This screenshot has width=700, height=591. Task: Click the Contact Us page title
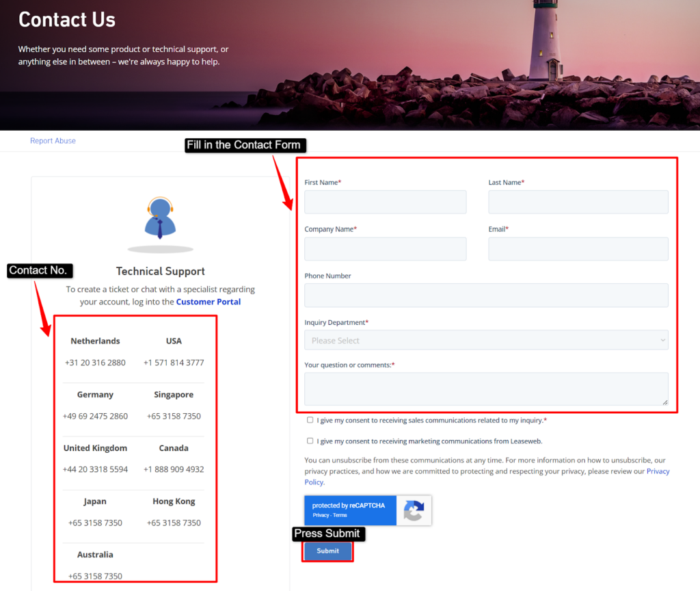67,20
